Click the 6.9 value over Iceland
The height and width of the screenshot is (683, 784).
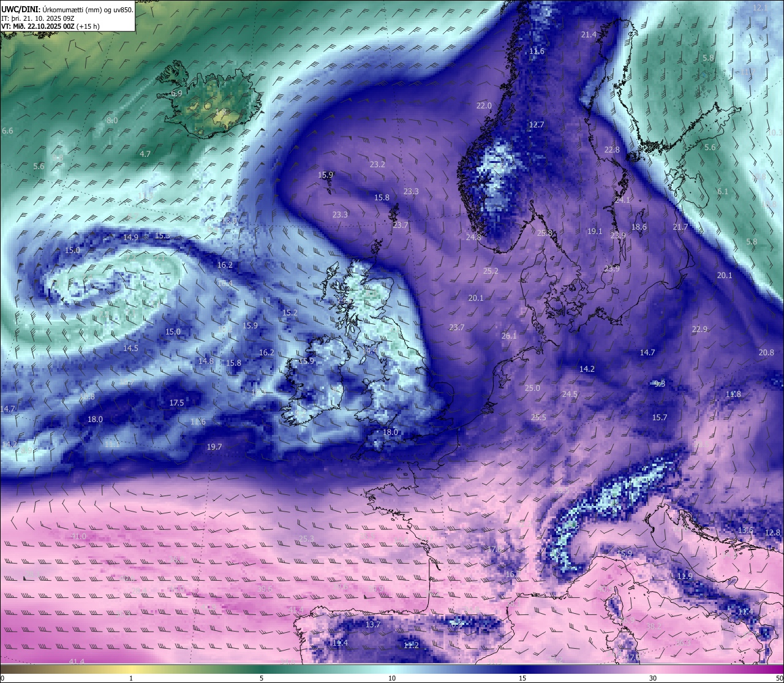176,94
